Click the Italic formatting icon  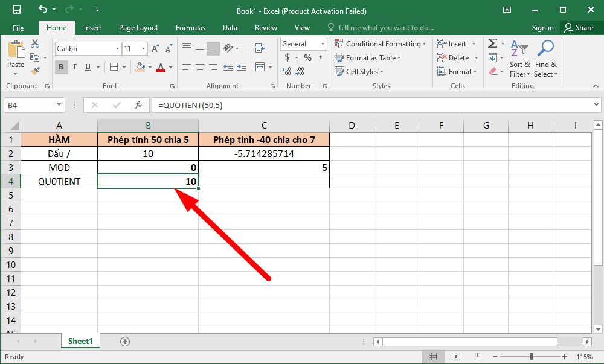[x=74, y=67]
